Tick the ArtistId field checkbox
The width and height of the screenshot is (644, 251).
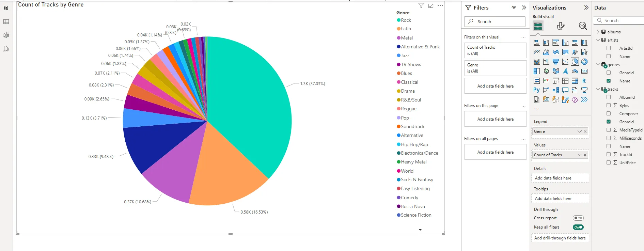pyautogui.click(x=609, y=48)
